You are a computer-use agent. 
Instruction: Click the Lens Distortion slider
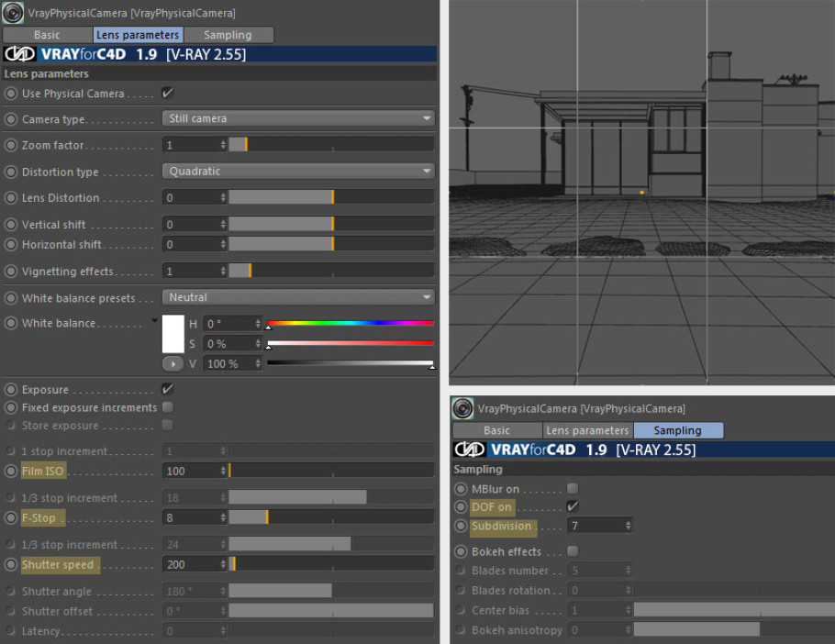(x=331, y=197)
